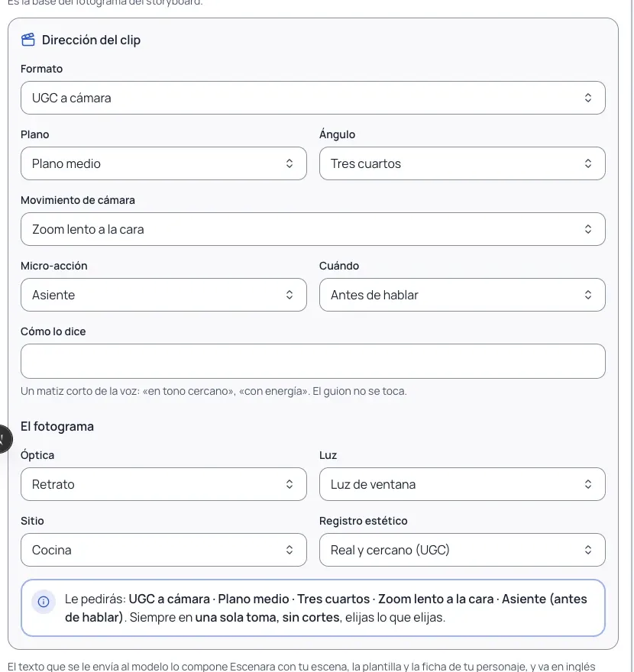Click the hint text 'Un matiz corto de la voz'

(214, 391)
